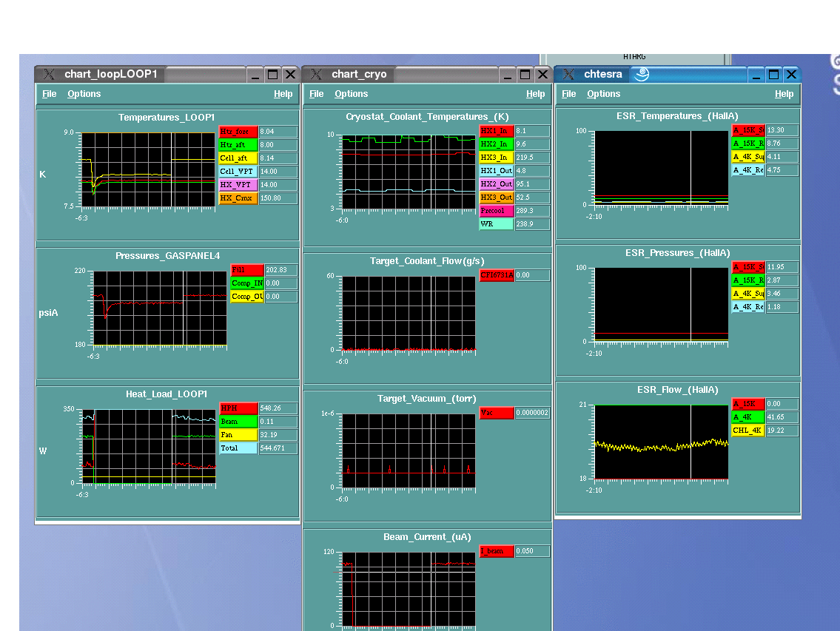Select Comp_OUT pressure legend label
Image resolution: width=840 pixels, height=631 pixels.
click(x=247, y=297)
